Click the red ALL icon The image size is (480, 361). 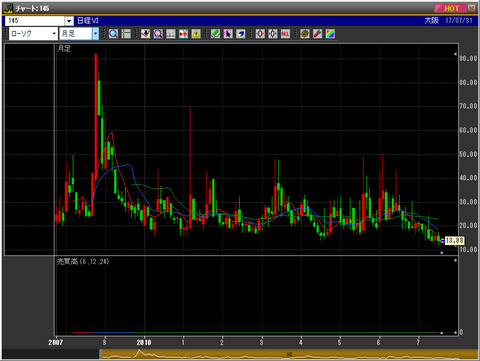pyautogui.click(x=285, y=34)
